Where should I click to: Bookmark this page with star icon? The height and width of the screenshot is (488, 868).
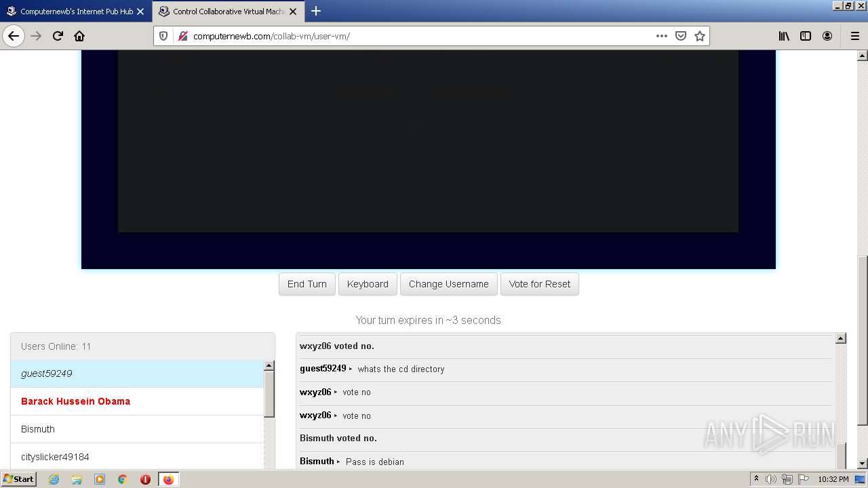(x=700, y=36)
